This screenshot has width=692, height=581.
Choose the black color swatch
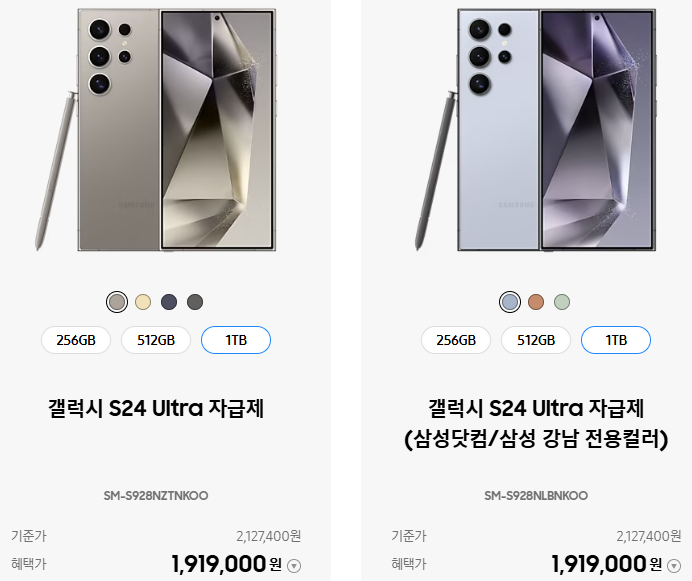click(x=195, y=302)
